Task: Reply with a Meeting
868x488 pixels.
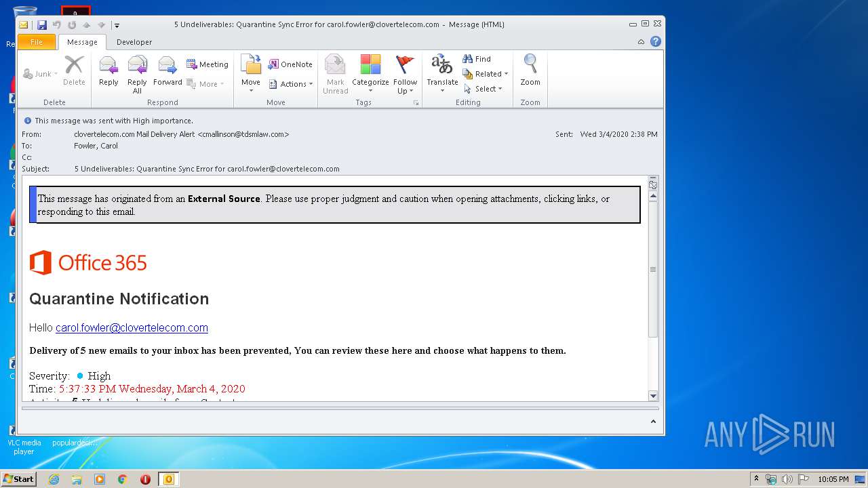Action: (208, 64)
